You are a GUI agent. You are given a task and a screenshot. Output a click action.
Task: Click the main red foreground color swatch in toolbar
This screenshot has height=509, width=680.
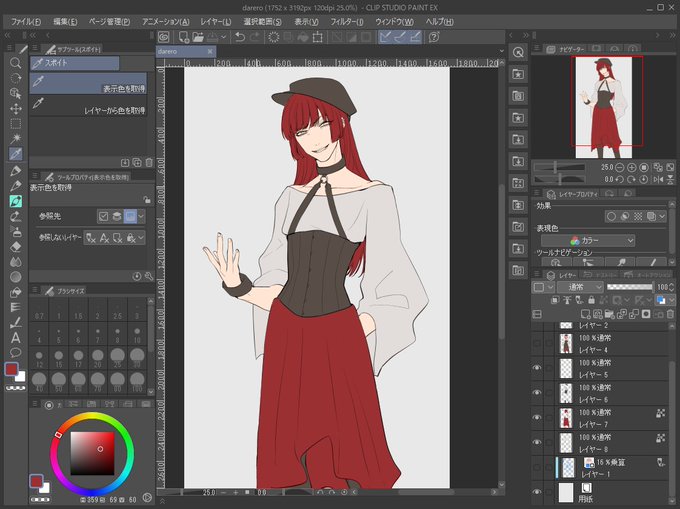pyautogui.click(x=11, y=369)
